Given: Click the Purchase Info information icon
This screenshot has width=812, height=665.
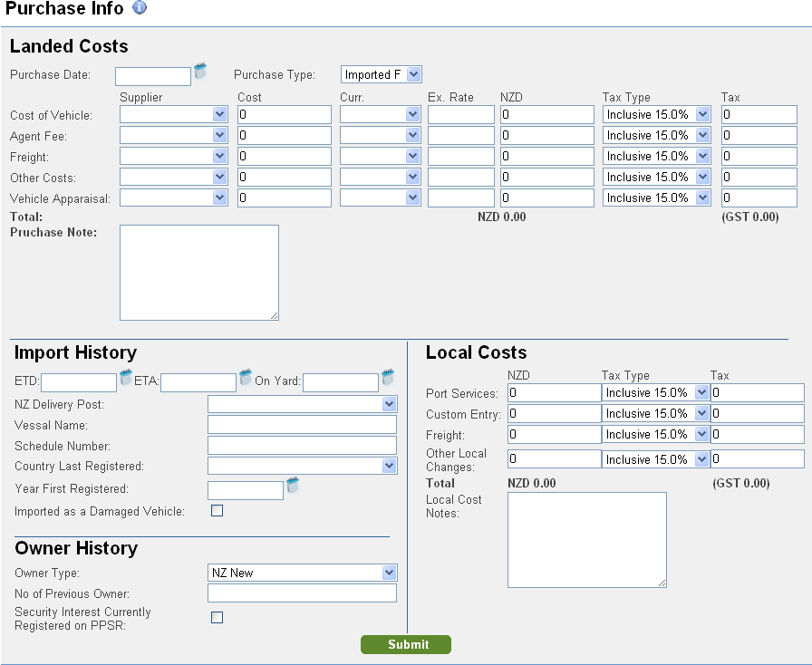Looking at the screenshot, I should tap(140, 8).
